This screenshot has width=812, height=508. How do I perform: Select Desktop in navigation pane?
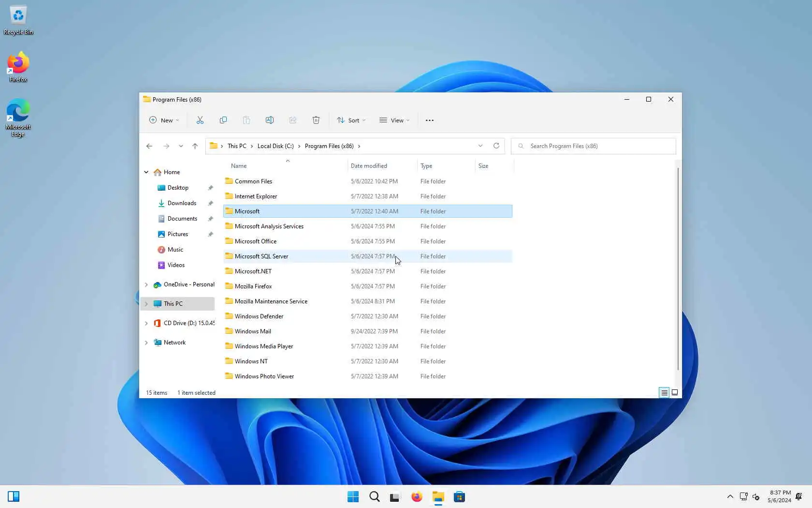tap(178, 188)
